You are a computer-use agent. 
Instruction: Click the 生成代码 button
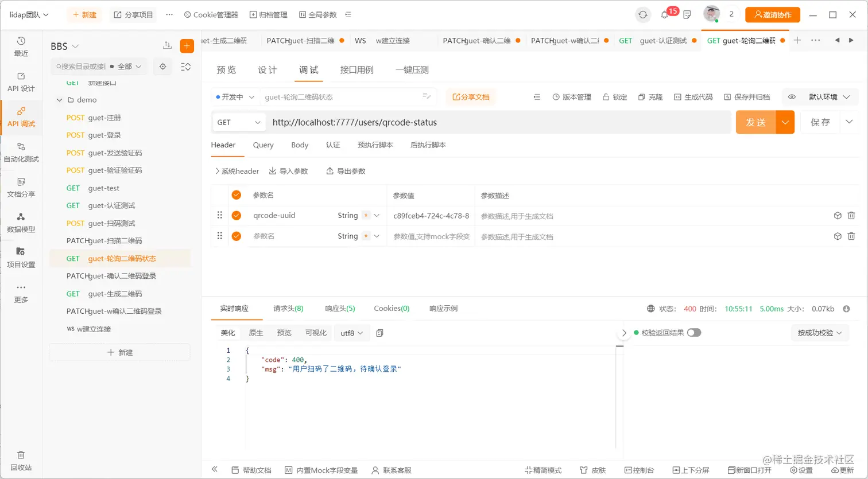pos(693,97)
